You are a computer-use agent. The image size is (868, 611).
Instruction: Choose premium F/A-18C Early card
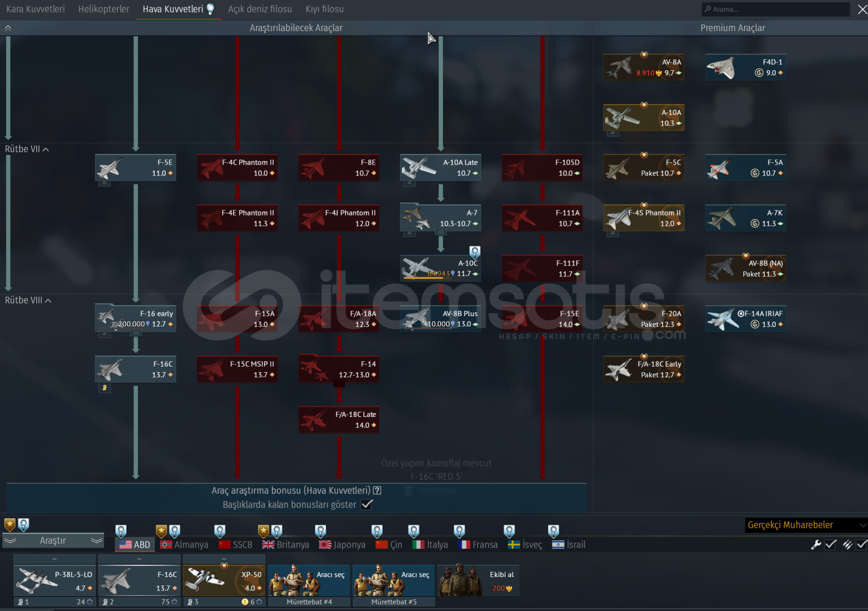point(644,369)
